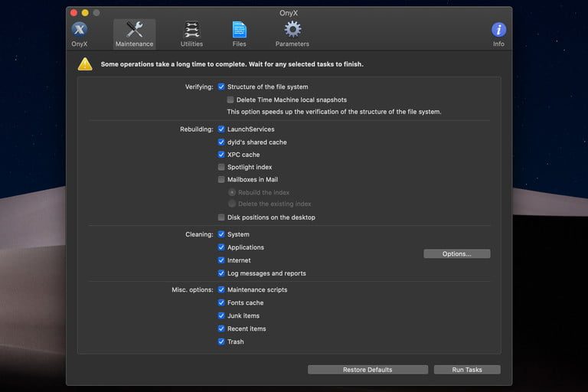Click the yellow warning triangle icon

pyautogui.click(x=85, y=64)
